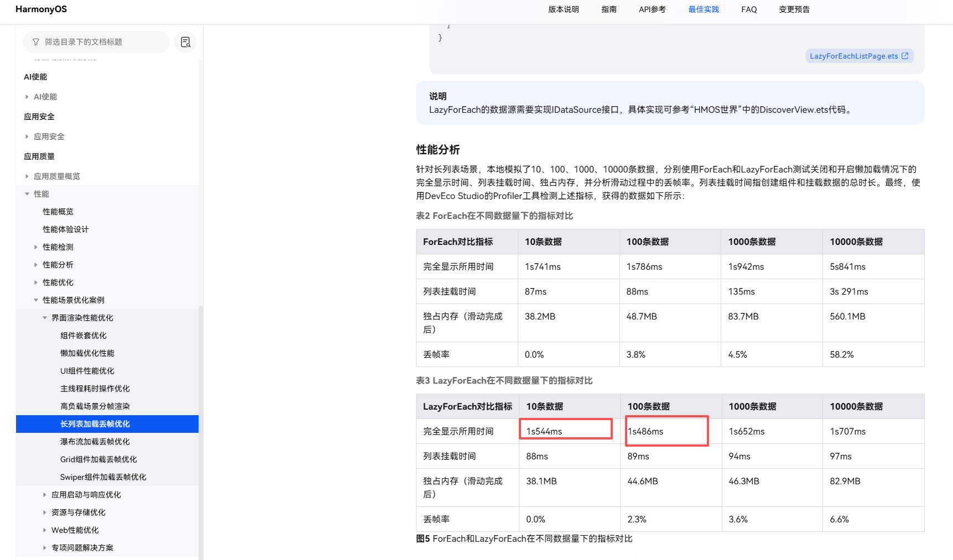This screenshot has width=953, height=560.
Task: Click the 图5 figure caption text
Action: pyautogui.click(x=524, y=538)
